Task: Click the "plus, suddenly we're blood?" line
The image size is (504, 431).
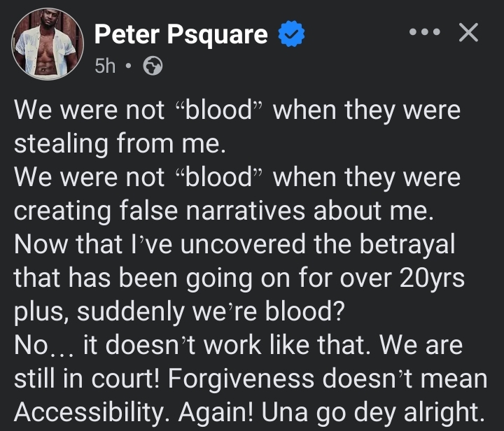Action: pyautogui.click(x=180, y=311)
